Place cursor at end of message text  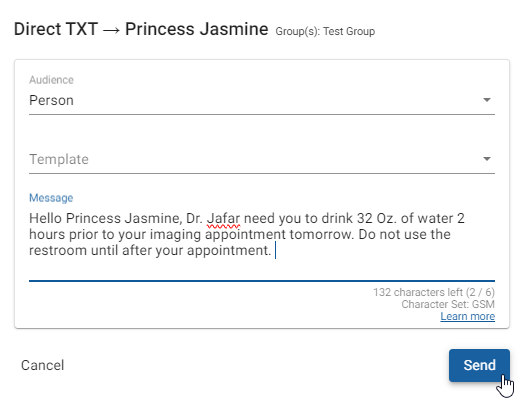click(x=274, y=251)
